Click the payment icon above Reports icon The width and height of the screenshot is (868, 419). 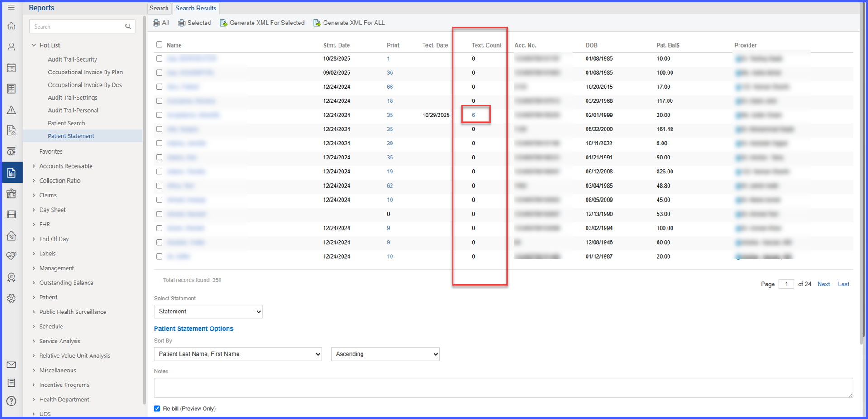11,151
